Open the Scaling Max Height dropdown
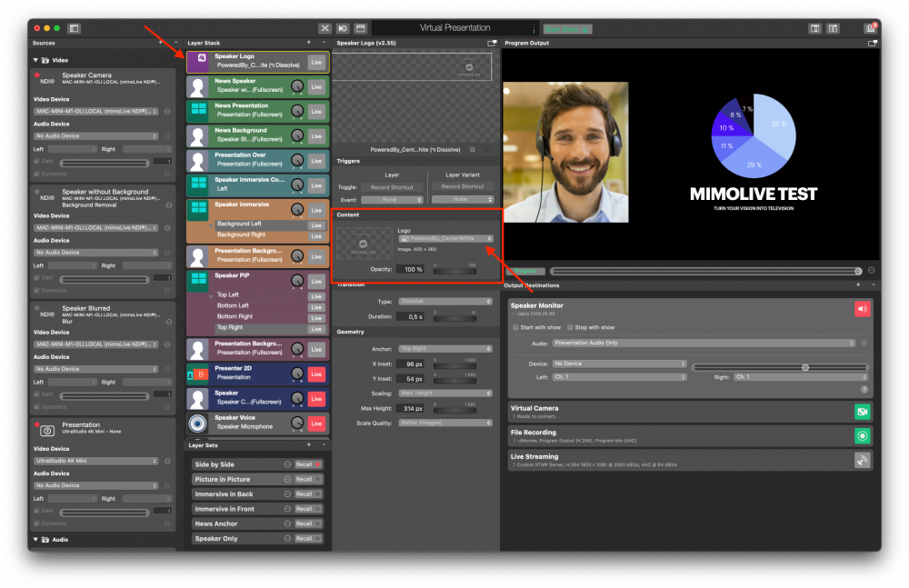The height and width of the screenshot is (588, 909). [x=445, y=393]
